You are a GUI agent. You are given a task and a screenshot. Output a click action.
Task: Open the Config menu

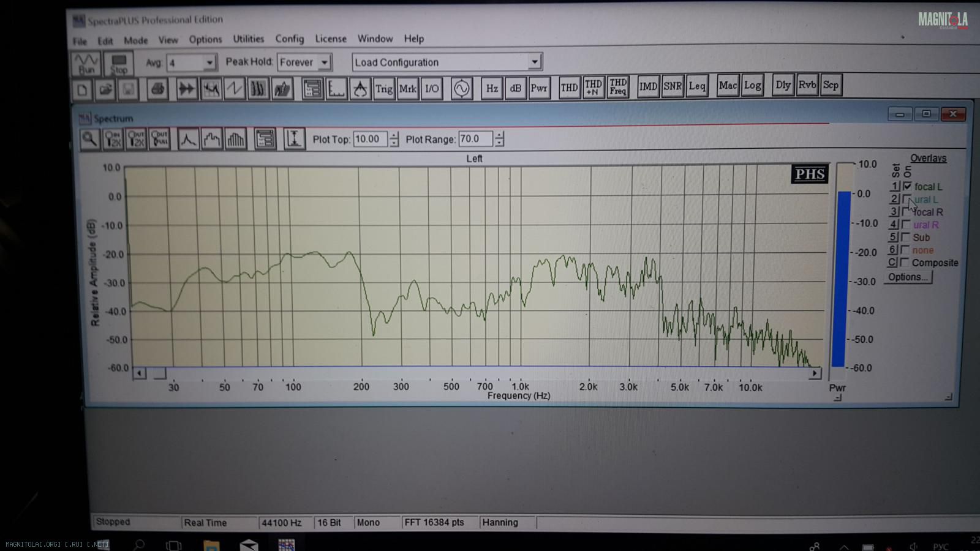click(289, 39)
